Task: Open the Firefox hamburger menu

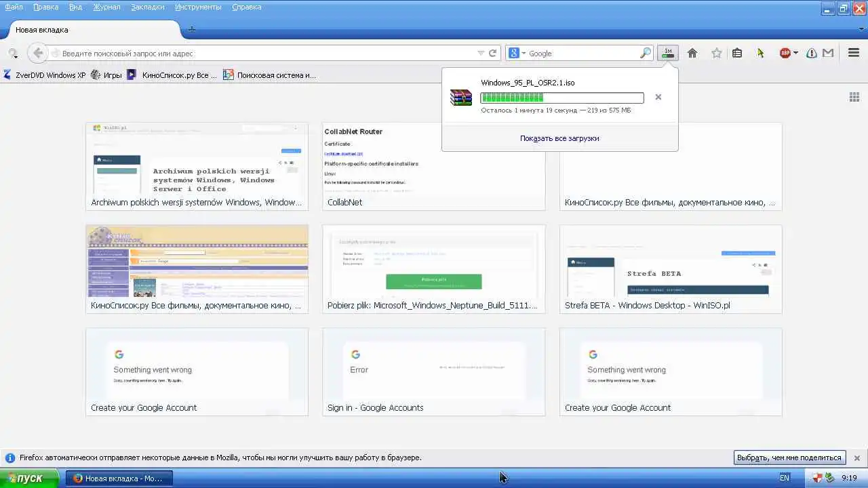Action: (x=854, y=53)
